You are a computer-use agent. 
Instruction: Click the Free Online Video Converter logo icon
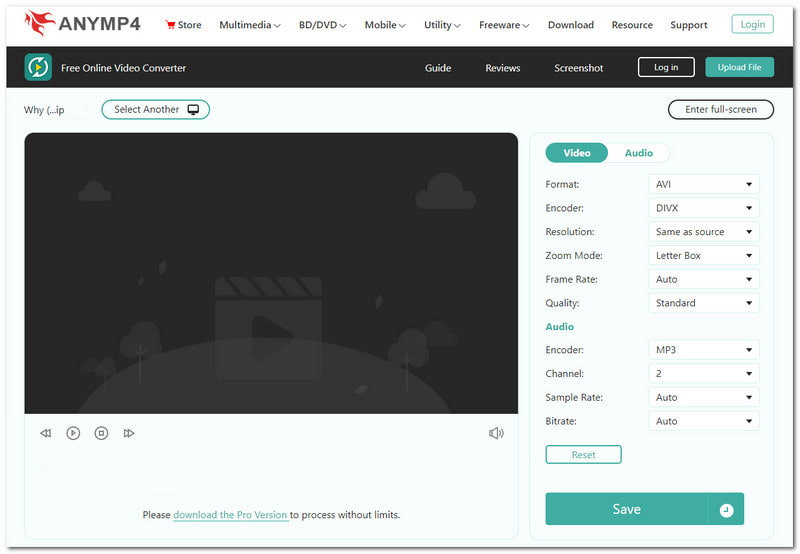coord(38,68)
